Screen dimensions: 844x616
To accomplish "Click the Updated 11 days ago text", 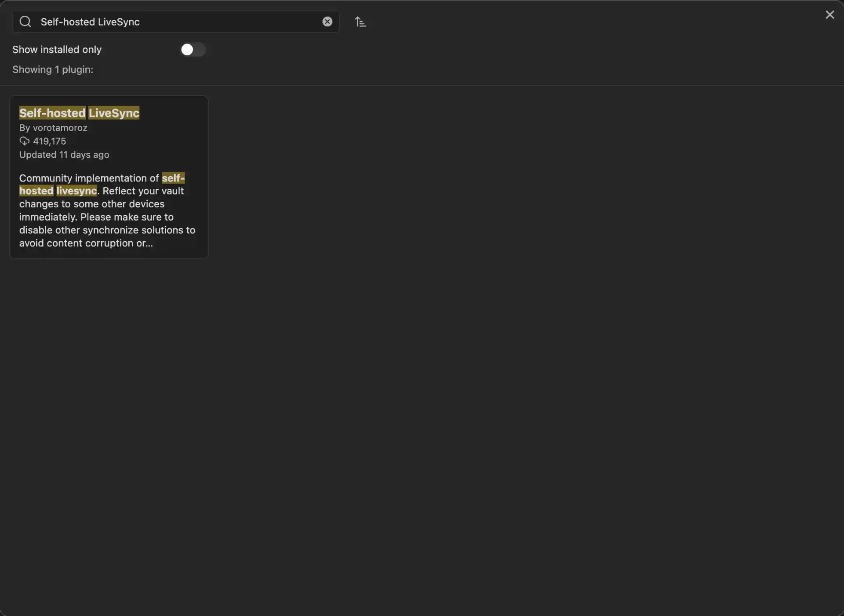I will [64, 155].
